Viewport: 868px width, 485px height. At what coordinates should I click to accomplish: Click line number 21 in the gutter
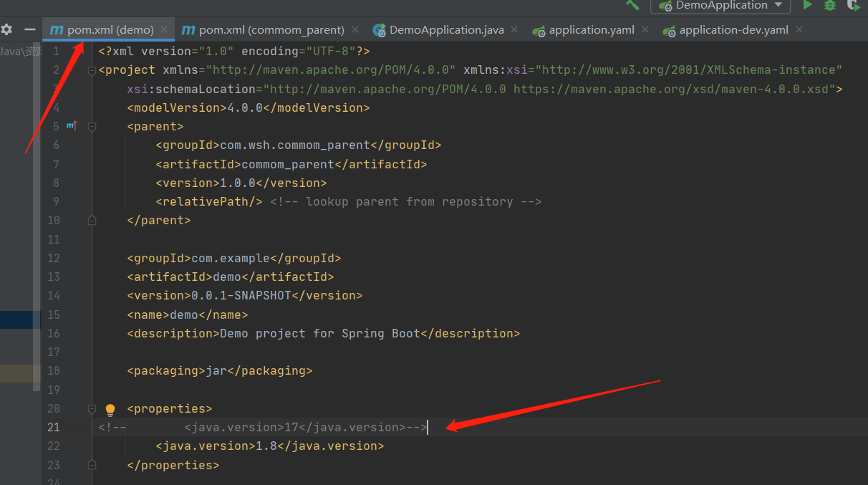54,428
